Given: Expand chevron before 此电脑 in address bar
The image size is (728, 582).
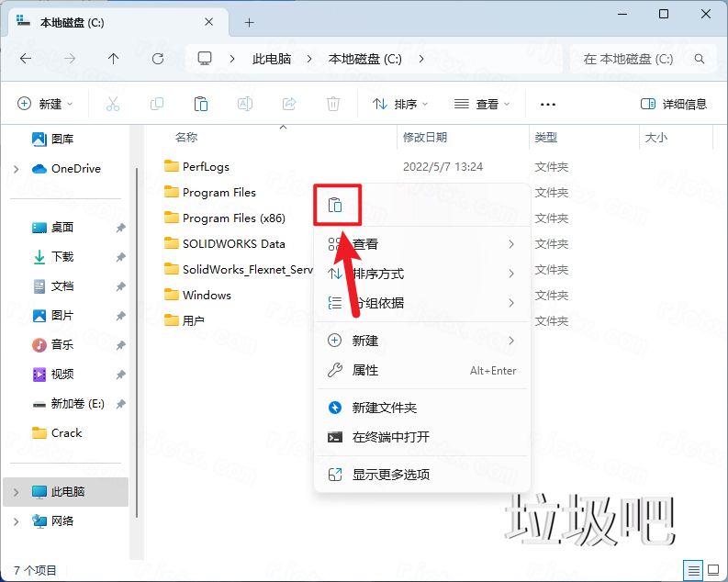Looking at the screenshot, I should pos(232,59).
